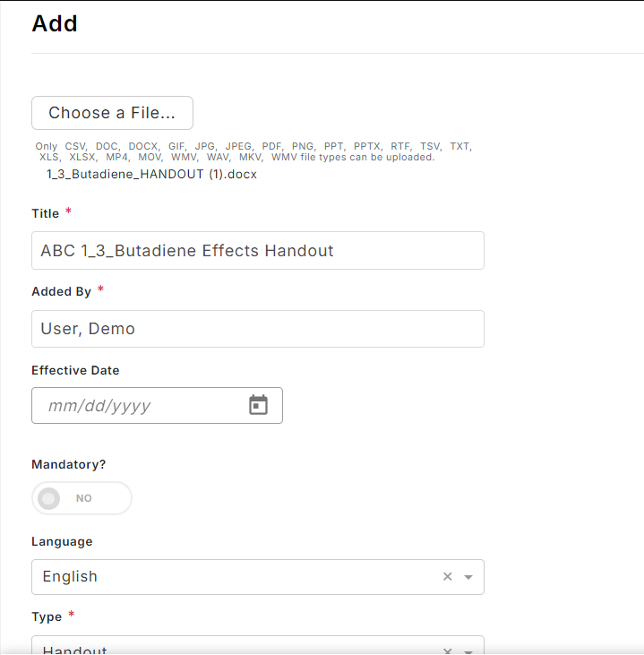Click the allowed file types notice
644x655 pixels.
click(253, 151)
